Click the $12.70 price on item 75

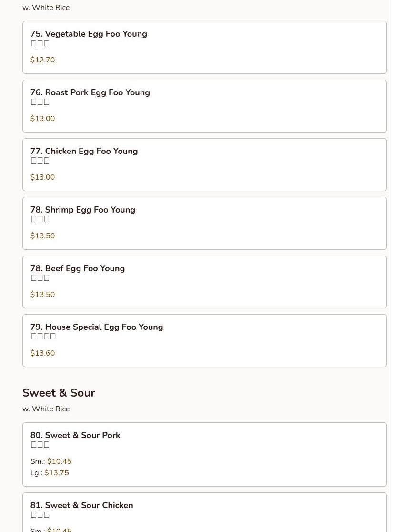pos(42,60)
